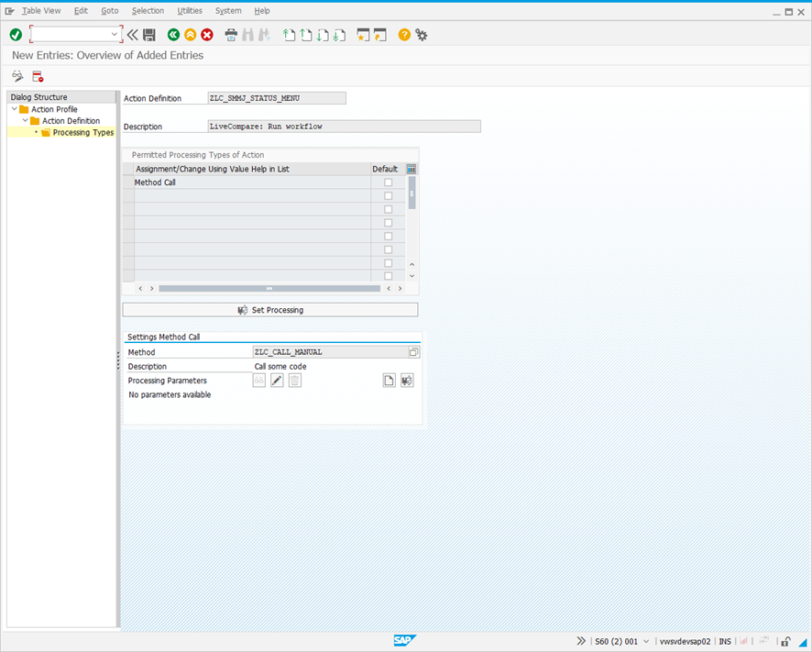The image size is (812, 652).
Task: Collapse the Action Profile tree node
Action: tap(14, 109)
